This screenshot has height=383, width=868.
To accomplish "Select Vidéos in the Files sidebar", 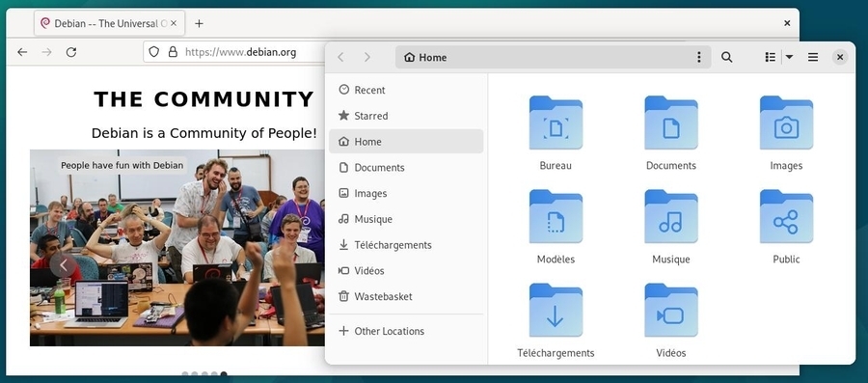I will (406, 271).
